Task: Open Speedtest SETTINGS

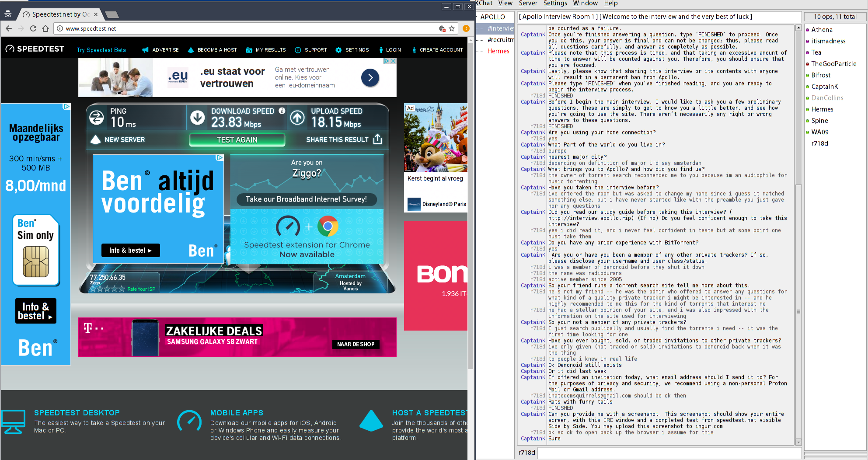Action: click(x=352, y=50)
